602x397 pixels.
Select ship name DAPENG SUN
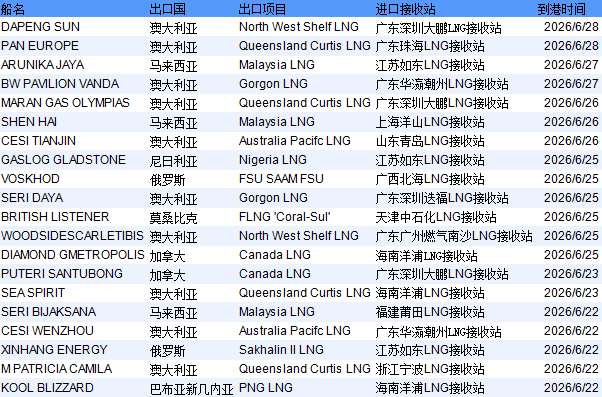41,27
